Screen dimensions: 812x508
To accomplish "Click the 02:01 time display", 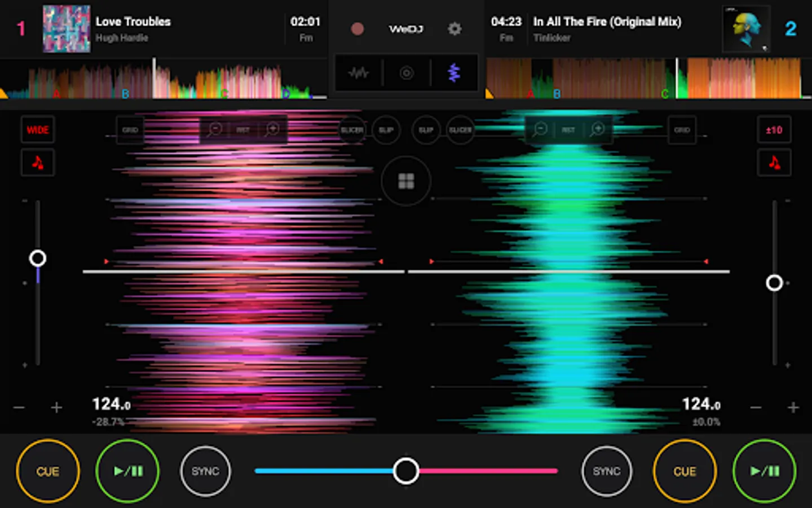I will pos(305,21).
